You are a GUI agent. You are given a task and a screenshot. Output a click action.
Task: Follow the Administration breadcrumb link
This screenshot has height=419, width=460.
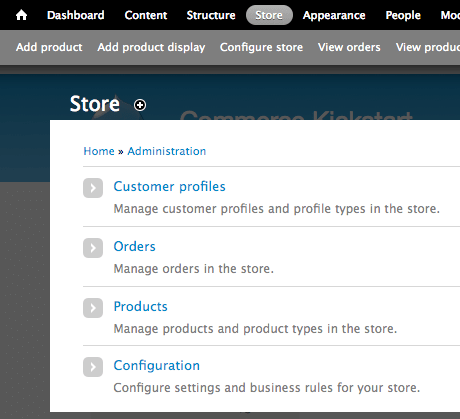(167, 151)
